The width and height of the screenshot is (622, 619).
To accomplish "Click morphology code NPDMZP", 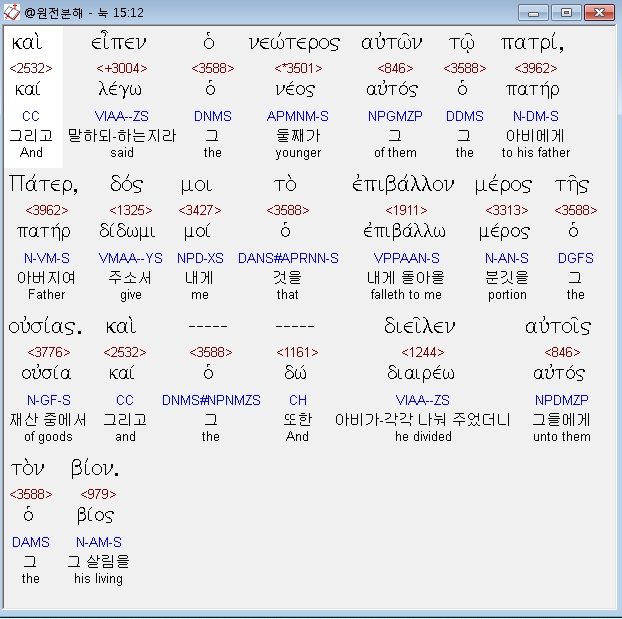I will [x=561, y=400].
